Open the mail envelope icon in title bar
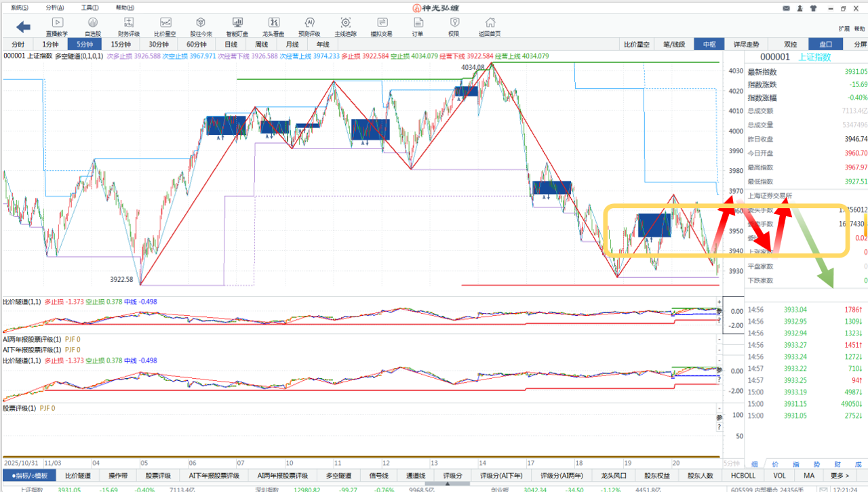 (786, 8)
